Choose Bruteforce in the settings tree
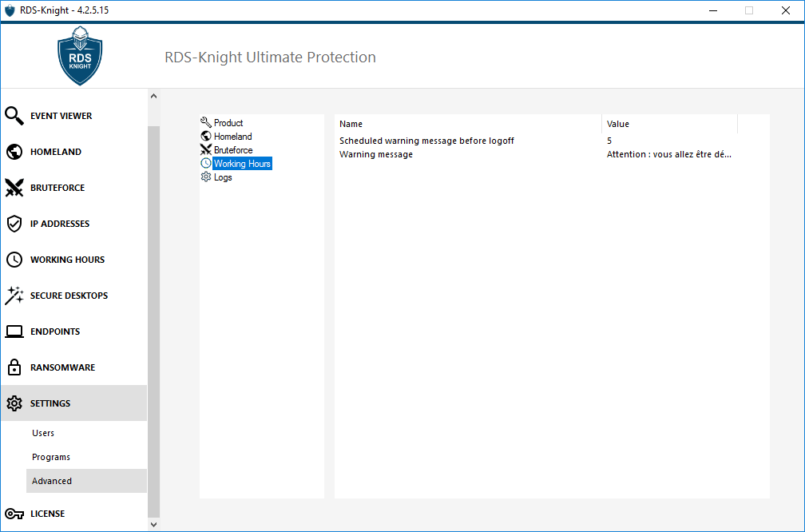Viewport: 805px width, 532px height. point(232,150)
